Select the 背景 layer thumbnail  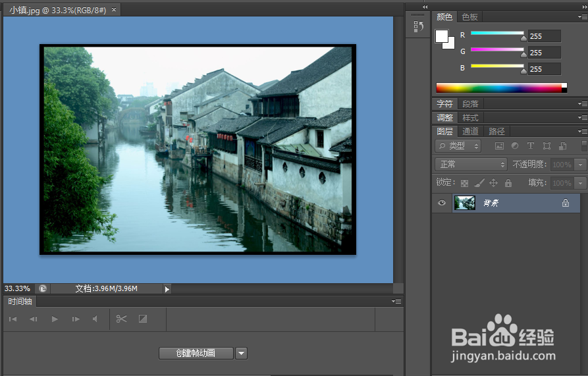tap(465, 203)
